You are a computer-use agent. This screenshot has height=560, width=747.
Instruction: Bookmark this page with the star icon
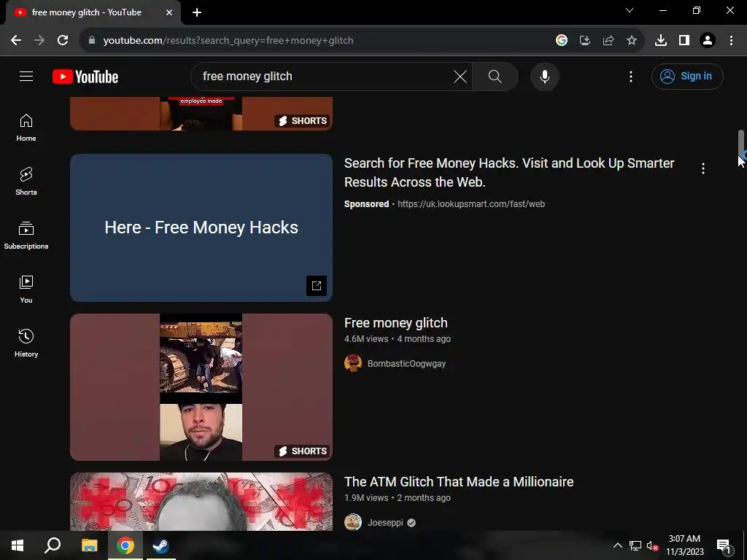pos(632,40)
